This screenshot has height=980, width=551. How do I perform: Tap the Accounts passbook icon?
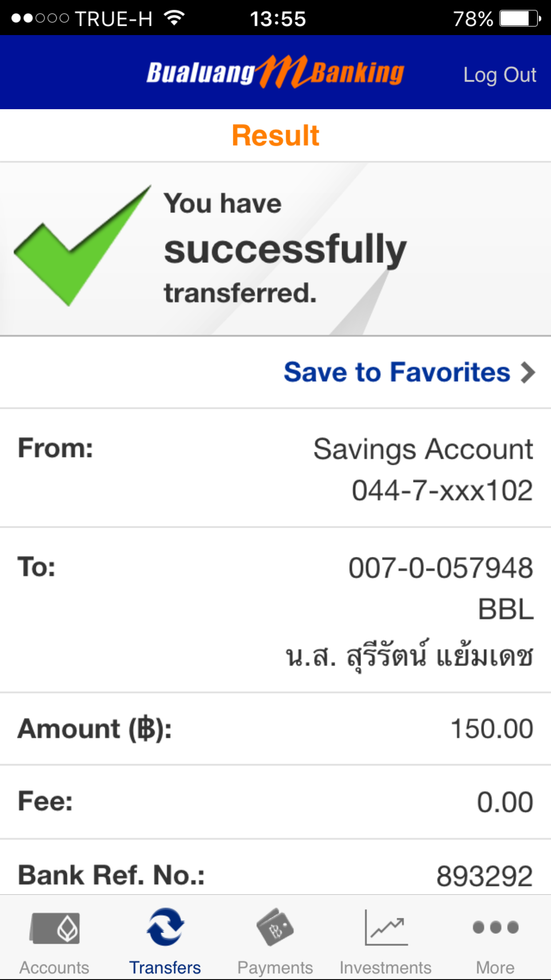point(55,928)
